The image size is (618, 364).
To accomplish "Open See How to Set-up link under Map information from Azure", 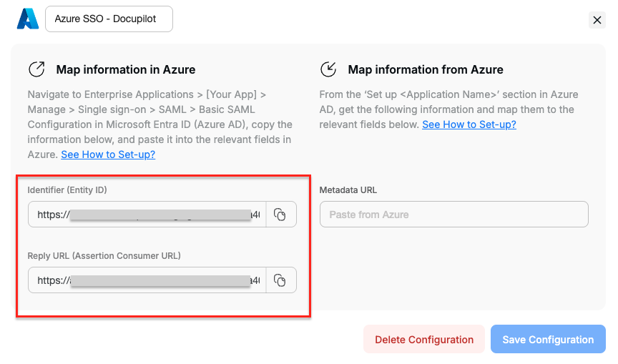I will (x=469, y=124).
